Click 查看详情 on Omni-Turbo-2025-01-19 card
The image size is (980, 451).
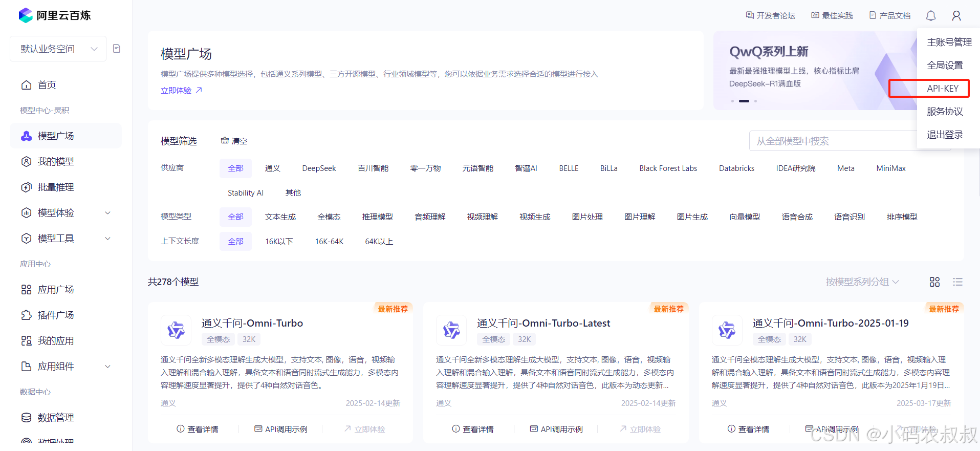(x=748, y=429)
